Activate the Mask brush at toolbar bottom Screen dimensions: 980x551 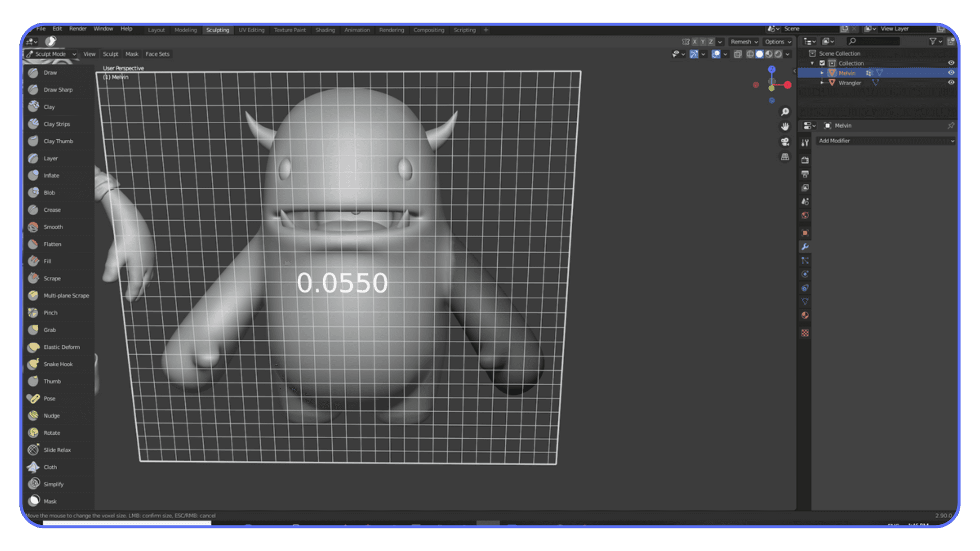point(51,500)
